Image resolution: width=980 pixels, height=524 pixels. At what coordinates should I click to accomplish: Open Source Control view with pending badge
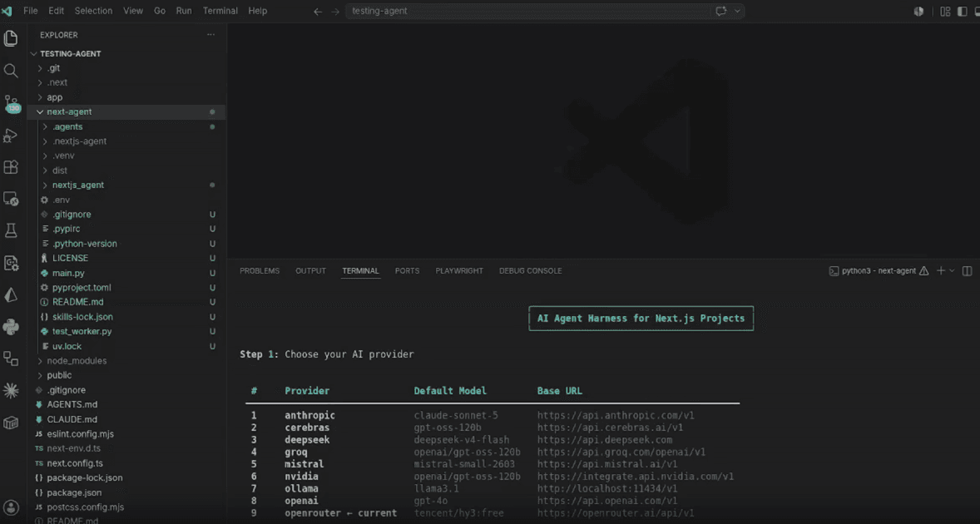(x=12, y=103)
